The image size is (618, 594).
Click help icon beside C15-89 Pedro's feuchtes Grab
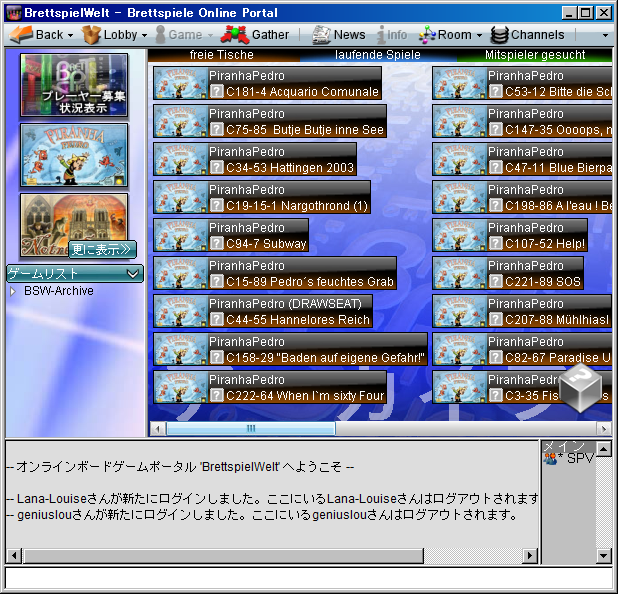[x=216, y=281]
